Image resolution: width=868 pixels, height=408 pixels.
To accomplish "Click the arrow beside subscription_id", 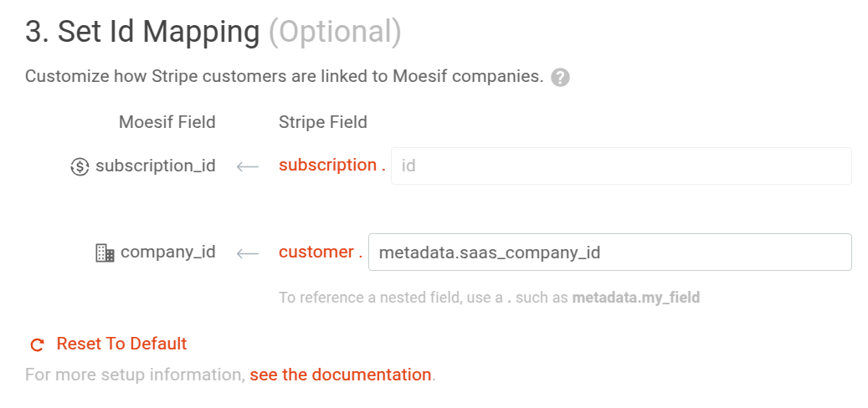I will point(248,166).
